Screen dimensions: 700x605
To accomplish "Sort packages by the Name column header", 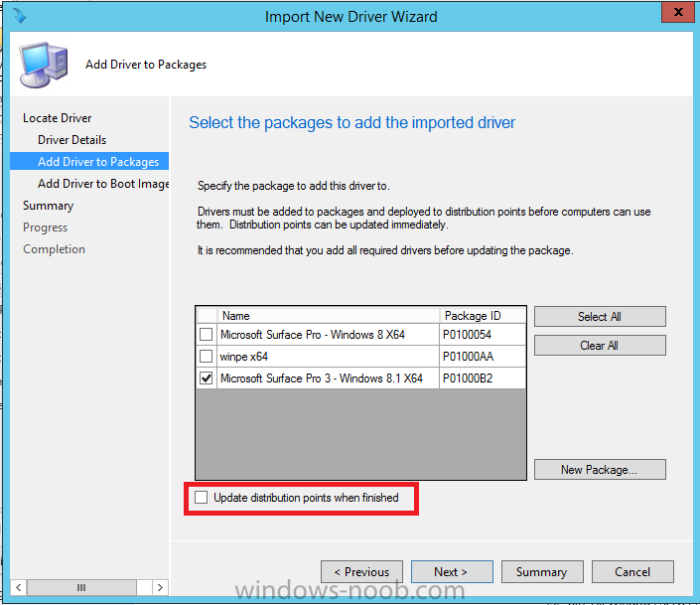I will pos(328,316).
